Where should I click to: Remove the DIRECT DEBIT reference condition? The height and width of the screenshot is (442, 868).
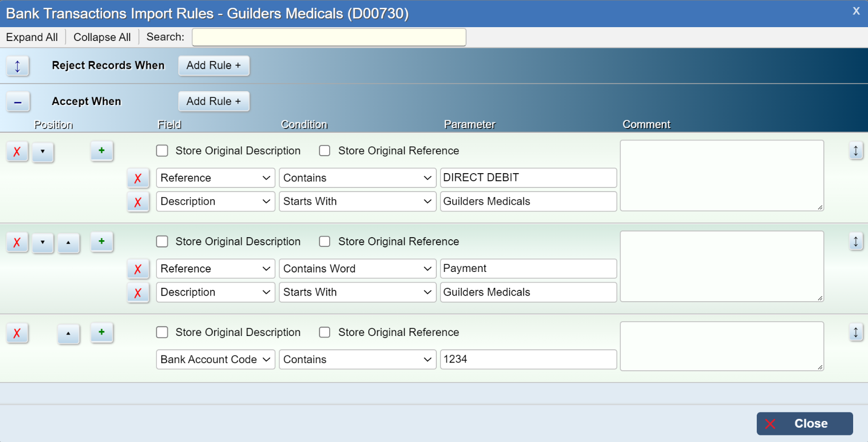[138, 178]
